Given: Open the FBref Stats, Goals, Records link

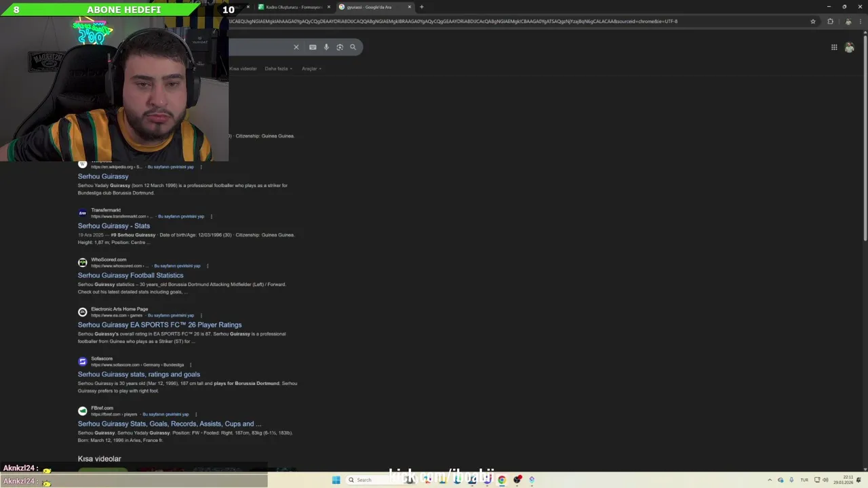Looking at the screenshot, I should [x=170, y=424].
